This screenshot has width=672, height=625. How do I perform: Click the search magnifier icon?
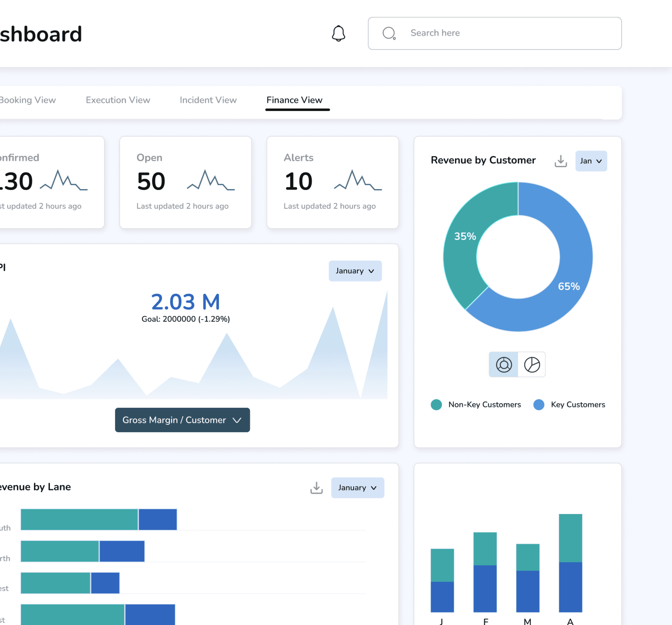[x=389, y=33]
